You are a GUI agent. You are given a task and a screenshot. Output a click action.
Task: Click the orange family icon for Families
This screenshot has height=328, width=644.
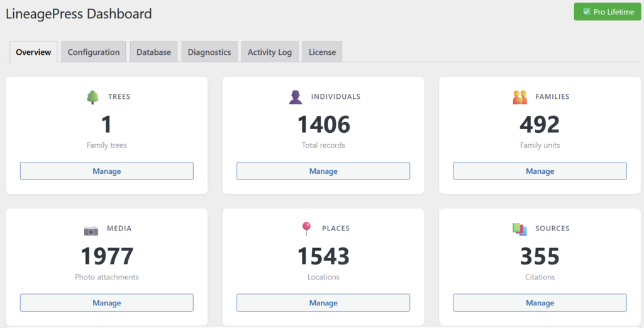519,97
